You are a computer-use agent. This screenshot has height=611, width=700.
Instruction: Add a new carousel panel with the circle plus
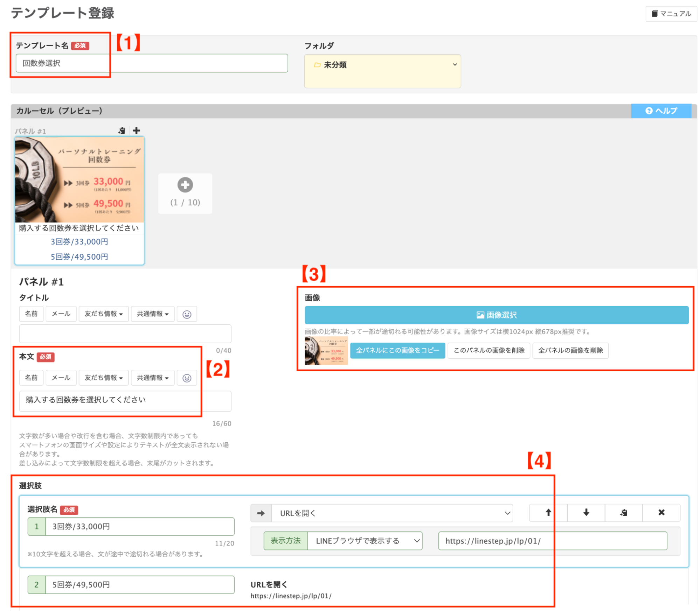tap(185, 185)
